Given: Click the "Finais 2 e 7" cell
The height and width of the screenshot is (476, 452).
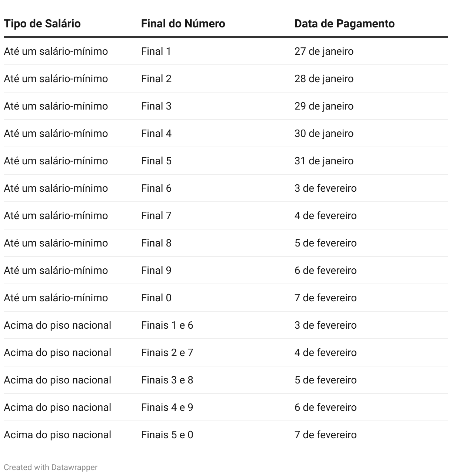Looking at the screenshot, I should click(x=167, y=353).
